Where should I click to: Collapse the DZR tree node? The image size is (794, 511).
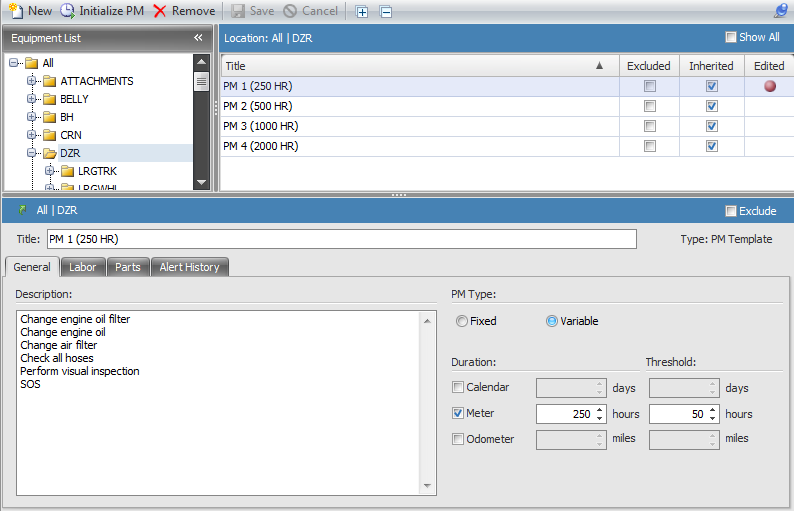(x=31, y=153)
